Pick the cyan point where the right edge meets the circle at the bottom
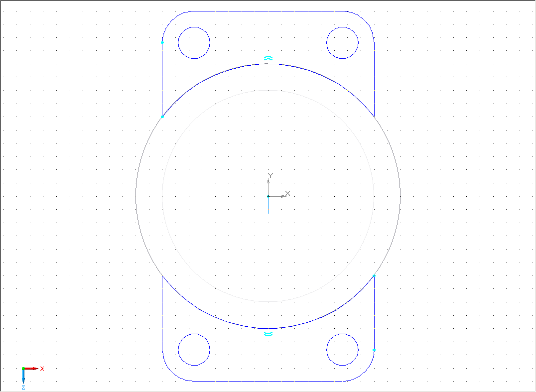The height and width of the screenshot is (392, 536). click(x=374, y=275)
